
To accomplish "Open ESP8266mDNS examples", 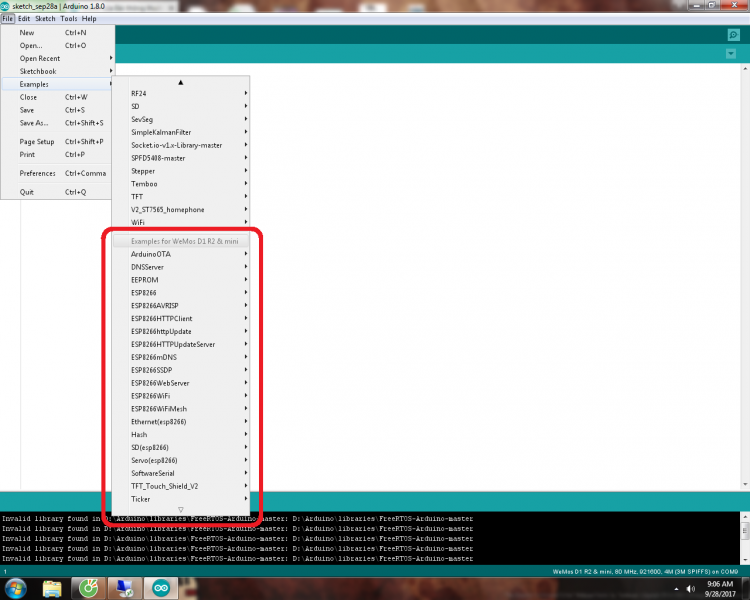I will (x=181, y=357).
